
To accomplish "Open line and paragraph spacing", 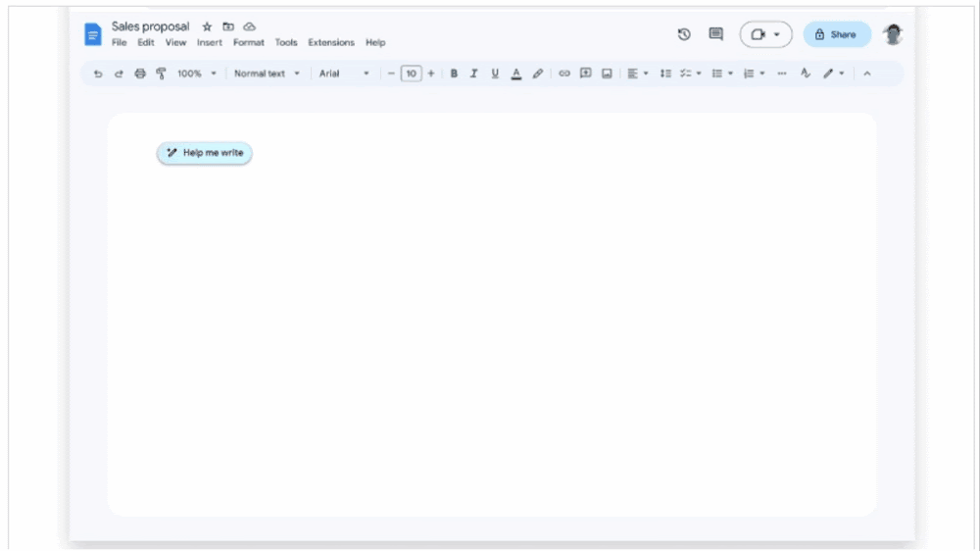I will [x=665, y=74].
